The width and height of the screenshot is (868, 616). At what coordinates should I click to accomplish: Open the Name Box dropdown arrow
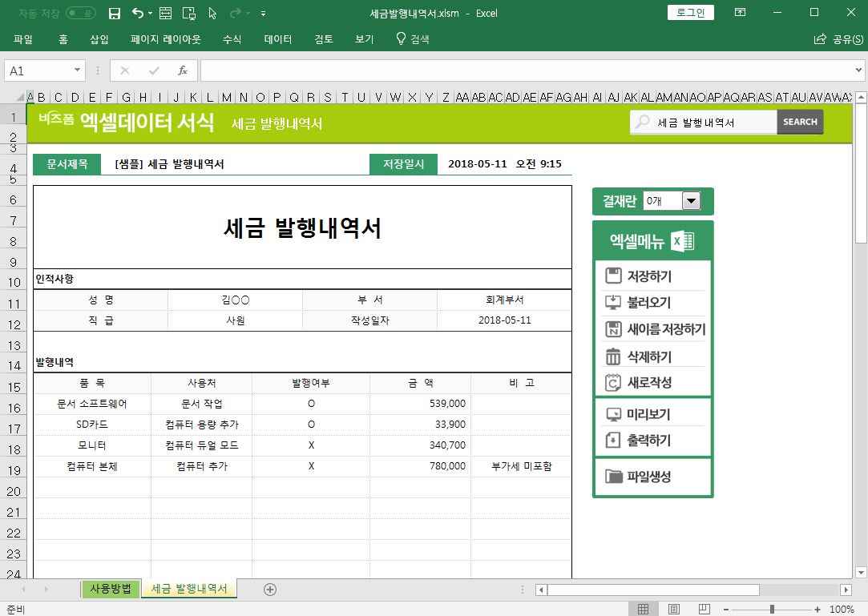tap(78, 70)
